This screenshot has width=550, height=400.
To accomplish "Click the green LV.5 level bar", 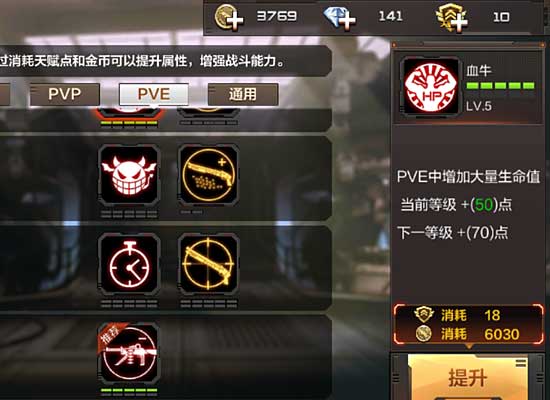I will tap(501, 86).
